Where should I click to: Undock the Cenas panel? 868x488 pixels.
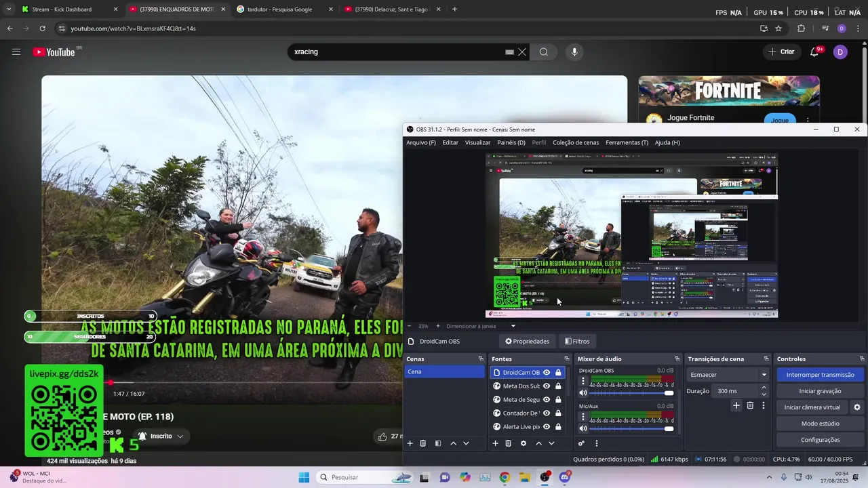tap(481, 359)
